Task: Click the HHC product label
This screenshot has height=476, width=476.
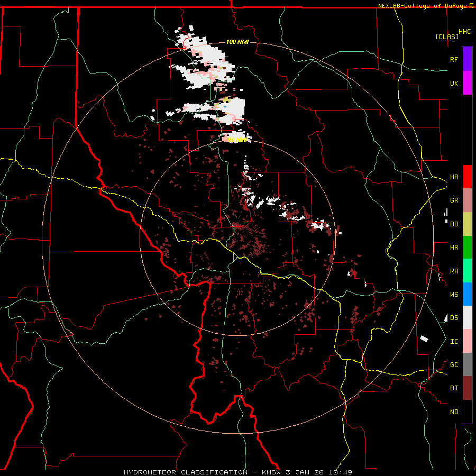Action: point(464,32)
